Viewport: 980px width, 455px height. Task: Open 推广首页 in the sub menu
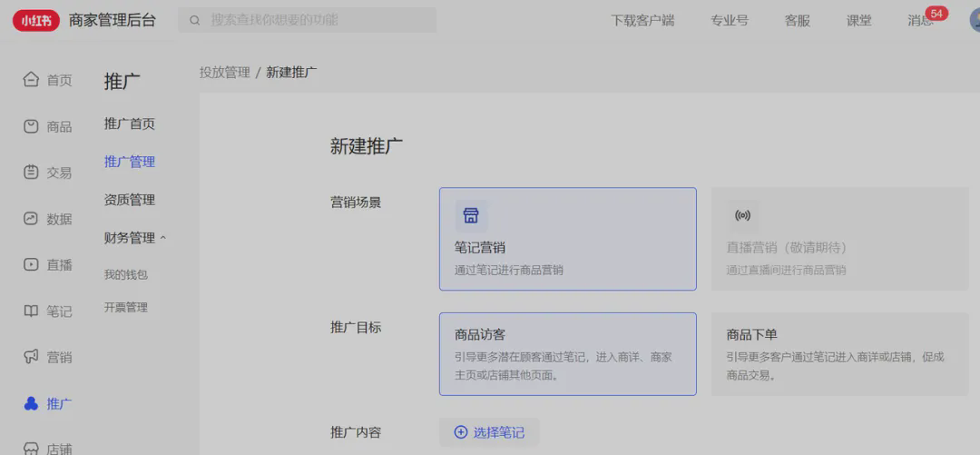(130, 124)
